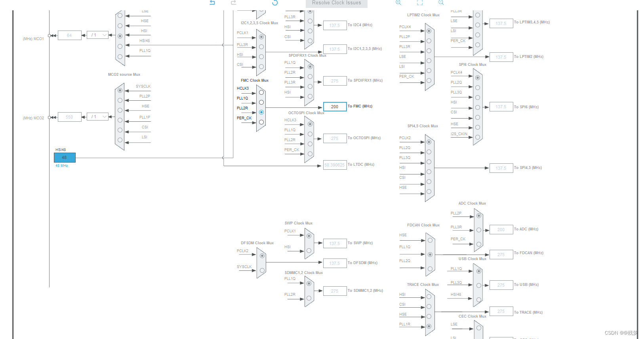The width and height of the screenshot is (644, 339).
Task: Select PCLK4 in the SPI6 Clock Mux
Action: coord(478,78)
